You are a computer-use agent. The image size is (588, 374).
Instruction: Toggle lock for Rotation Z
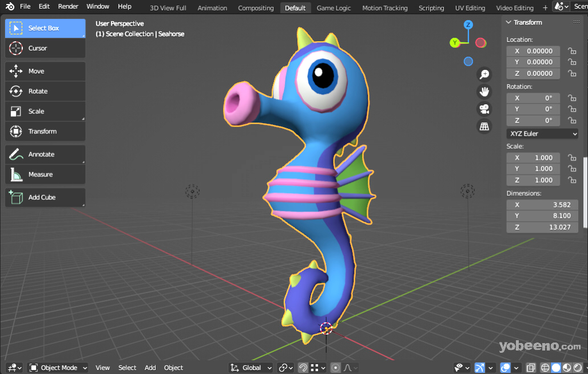click(x=572, y=120)
